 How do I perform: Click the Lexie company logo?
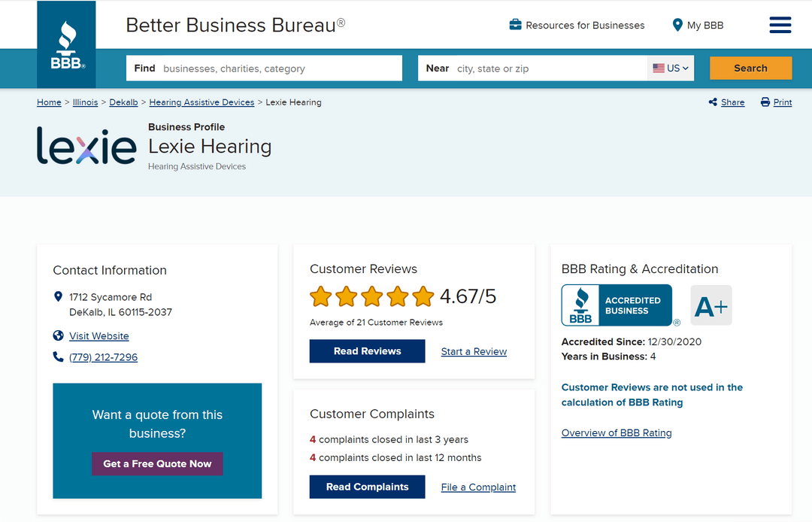(x=86, y=145)
